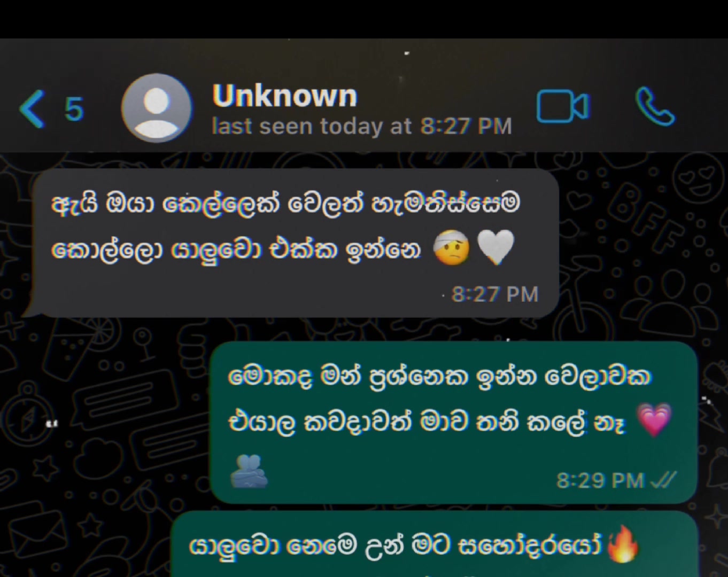728x577 pixels.
Task: Tap the bandaged face emoji in message
Action: pyautogui.click(x=452, y=248)
